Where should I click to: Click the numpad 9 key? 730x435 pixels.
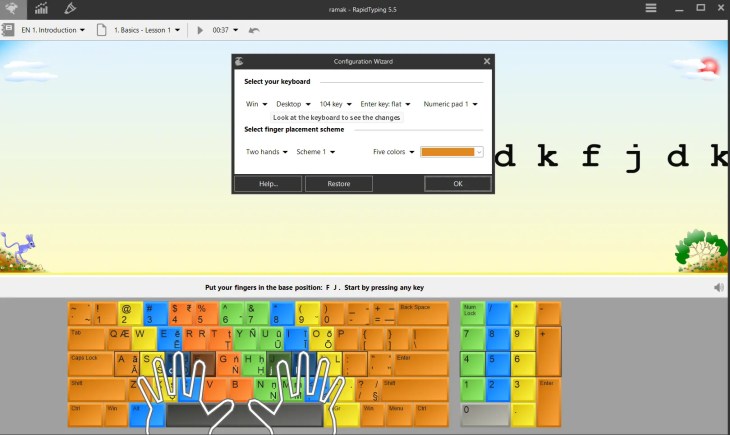[x=523, y=339]
